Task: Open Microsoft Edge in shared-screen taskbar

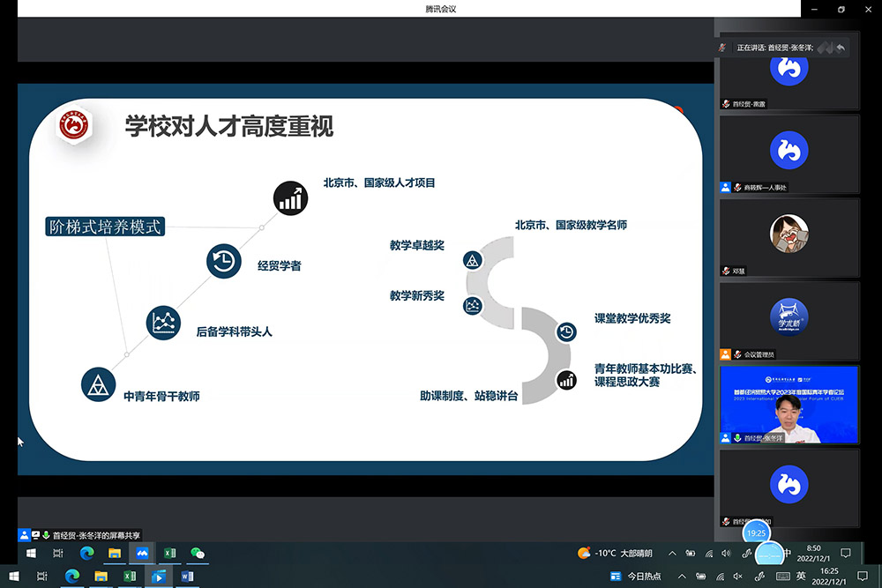Action: pyautogui.click(x=86, y=553)
